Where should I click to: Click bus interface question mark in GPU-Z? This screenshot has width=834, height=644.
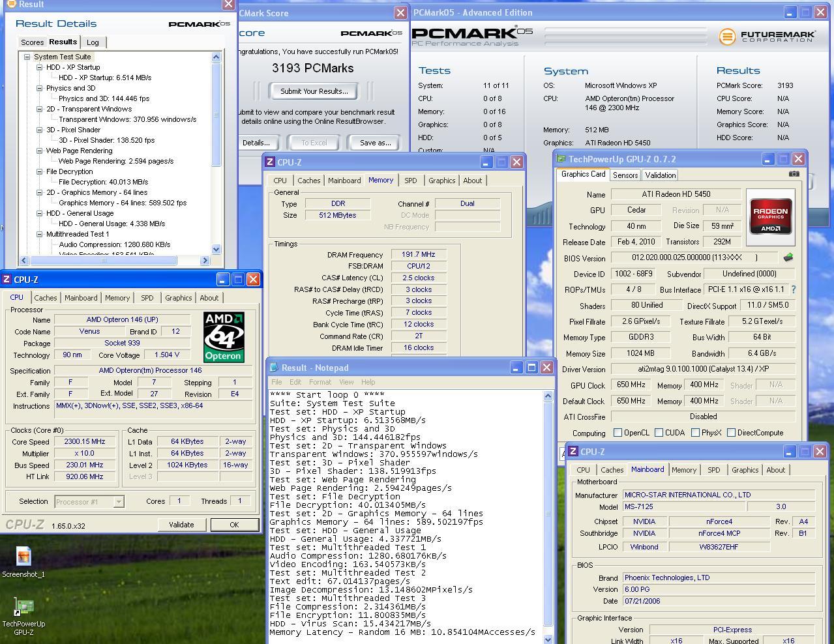coord(794,289)
